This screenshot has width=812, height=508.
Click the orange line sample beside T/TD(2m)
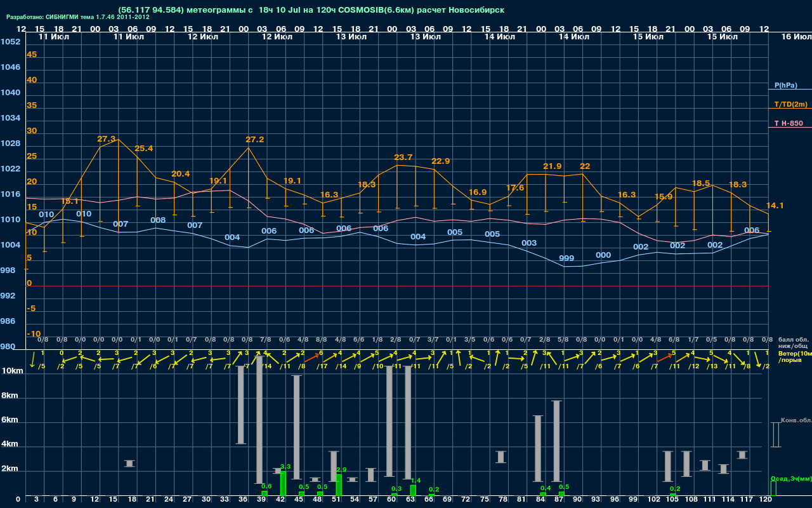(790, 109)
